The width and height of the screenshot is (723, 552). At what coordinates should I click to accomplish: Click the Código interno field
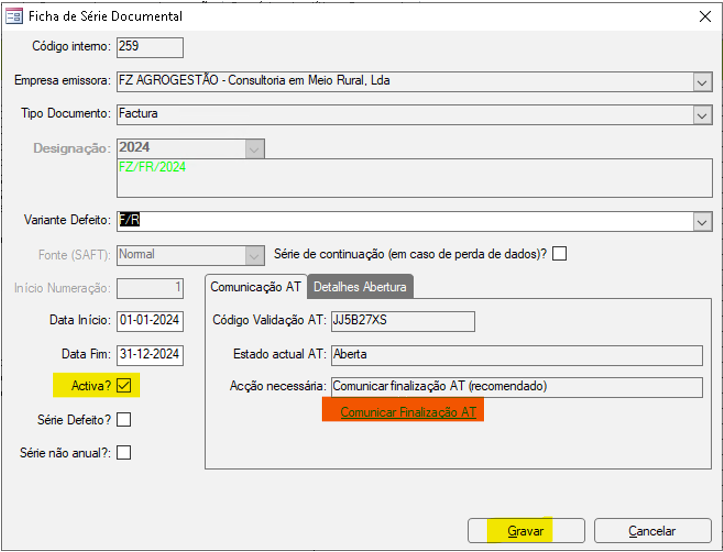pos(150,46)
